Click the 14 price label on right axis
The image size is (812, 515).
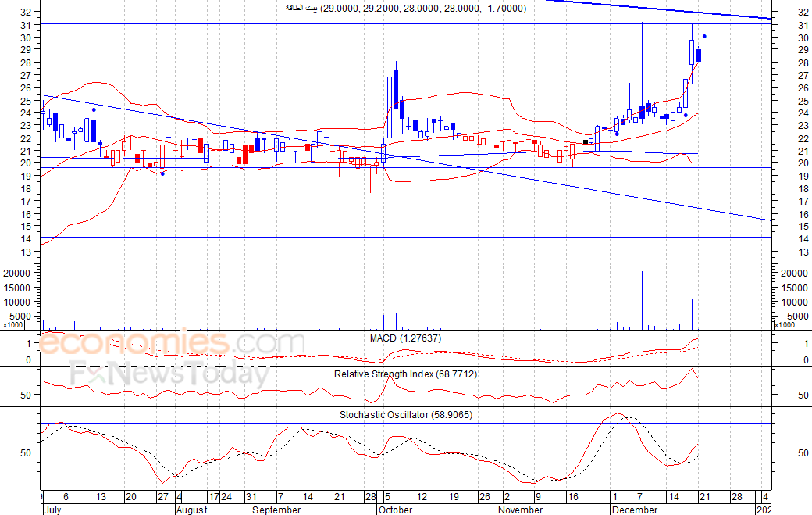(803, 239)
